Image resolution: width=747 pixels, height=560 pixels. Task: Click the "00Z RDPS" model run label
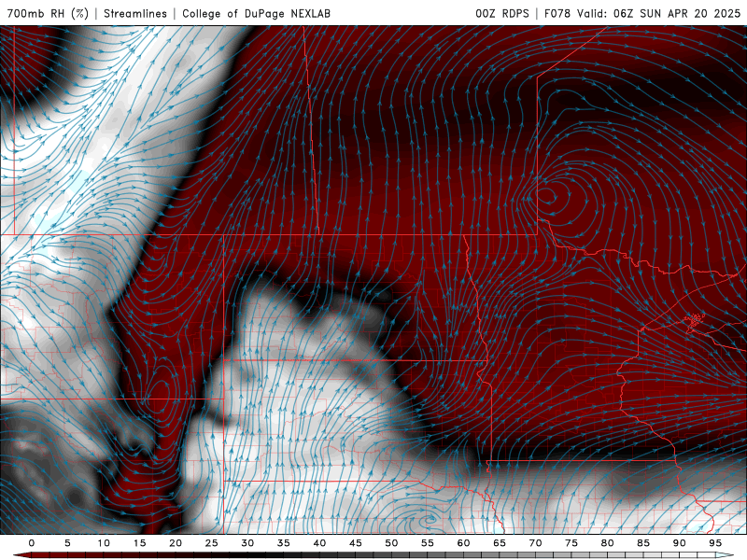point(502,13)
